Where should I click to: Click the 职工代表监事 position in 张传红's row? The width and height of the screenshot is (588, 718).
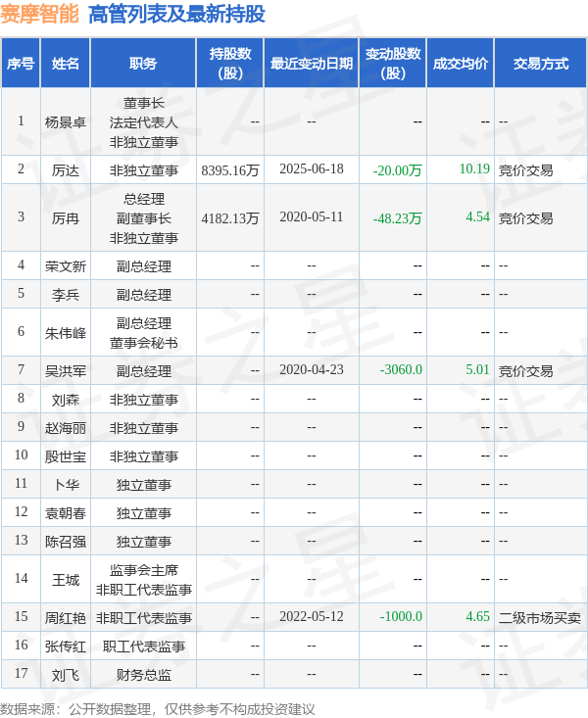click(143, 646)
